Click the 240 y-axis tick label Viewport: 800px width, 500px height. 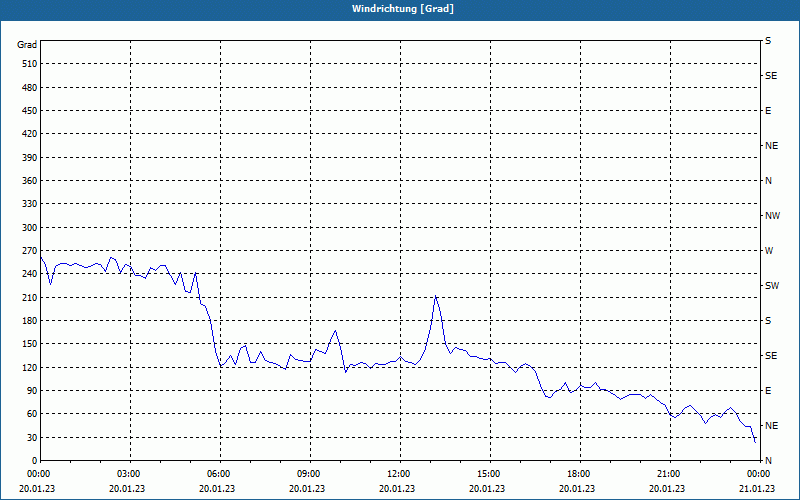coord(30,273)
